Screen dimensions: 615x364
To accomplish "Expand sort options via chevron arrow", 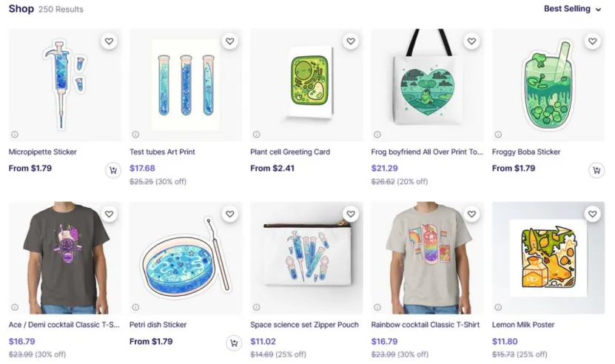I will coord(598,10).
